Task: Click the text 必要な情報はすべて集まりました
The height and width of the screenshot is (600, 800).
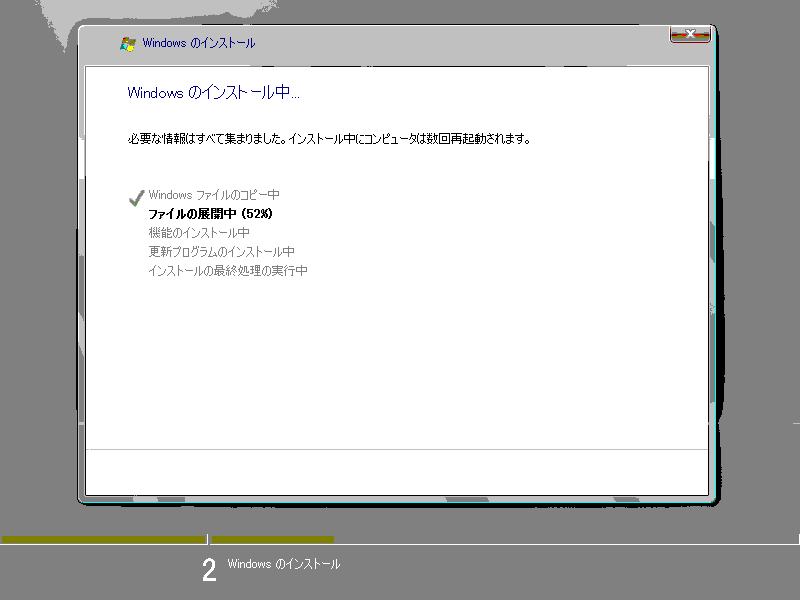Action: (x=207, y=138)
